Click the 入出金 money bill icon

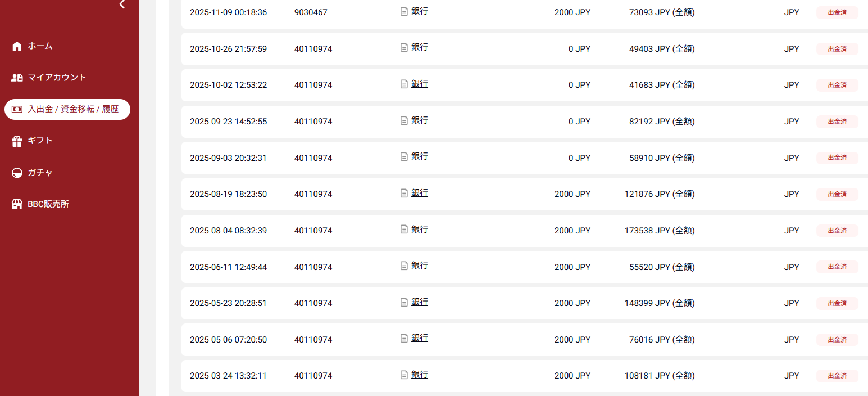[17, 109]
